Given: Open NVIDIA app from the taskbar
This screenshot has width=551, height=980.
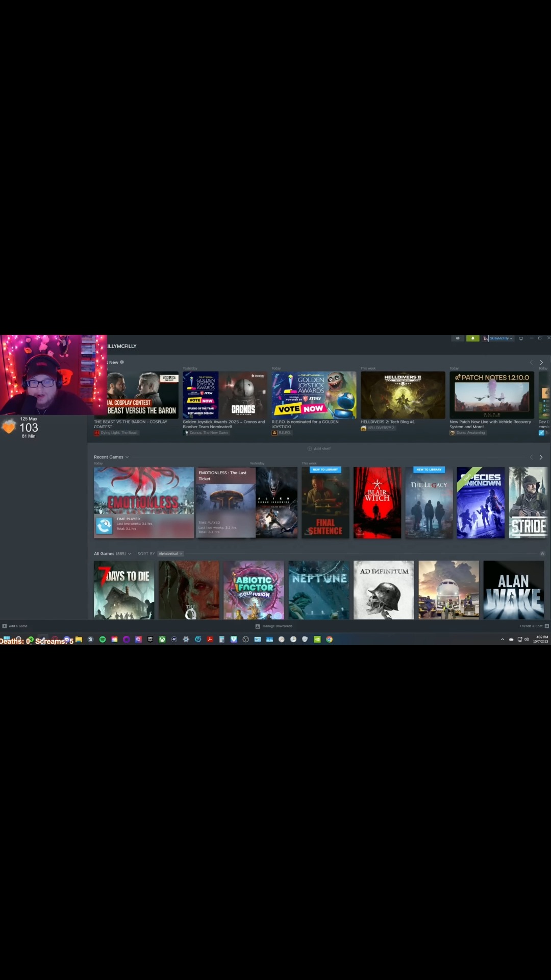Looking at the screenshot, I should point(317,639).
